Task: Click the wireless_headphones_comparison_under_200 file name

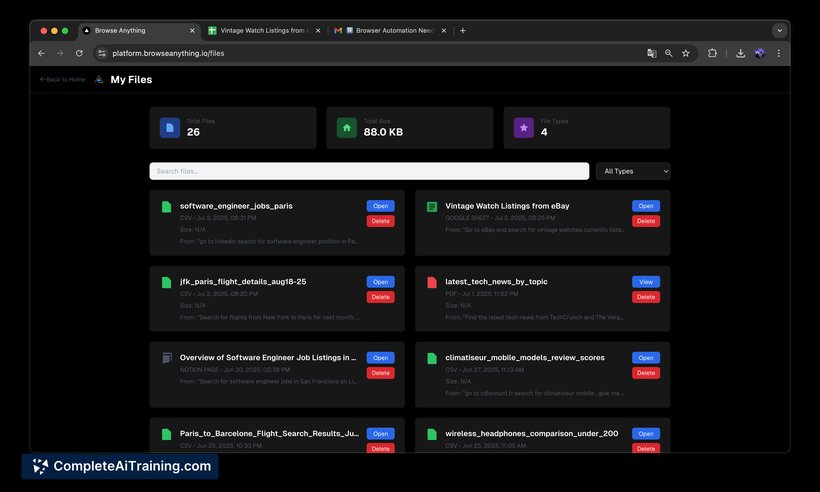Action: (531, 433)
